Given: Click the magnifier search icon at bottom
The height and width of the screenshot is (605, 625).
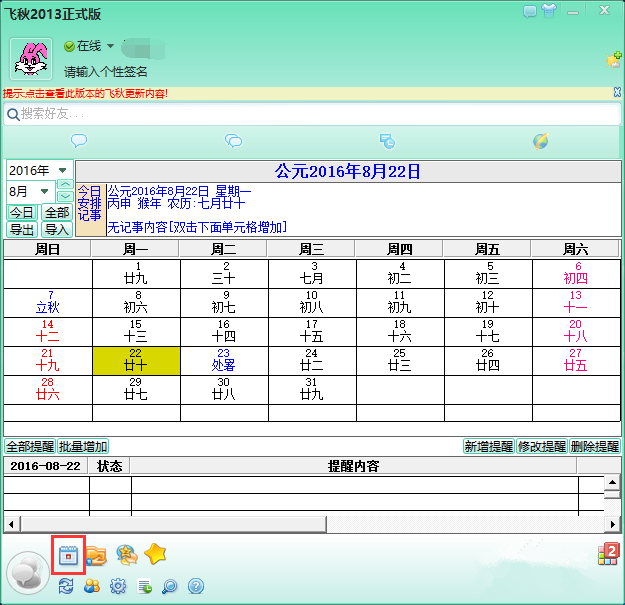Looking at the screenshot, I should [170, 586].
